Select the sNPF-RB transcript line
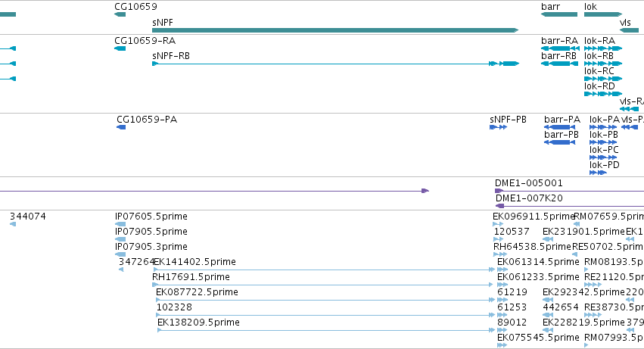 coord(335,64)
